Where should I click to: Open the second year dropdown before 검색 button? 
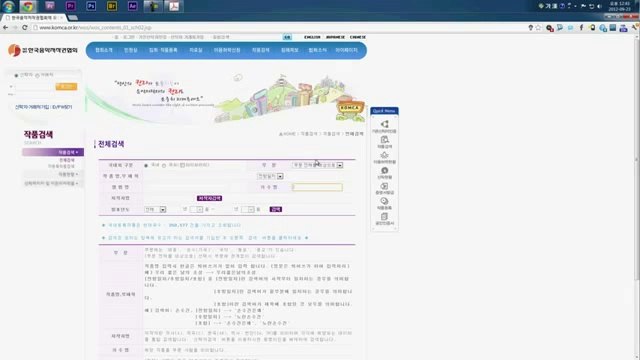247,209
